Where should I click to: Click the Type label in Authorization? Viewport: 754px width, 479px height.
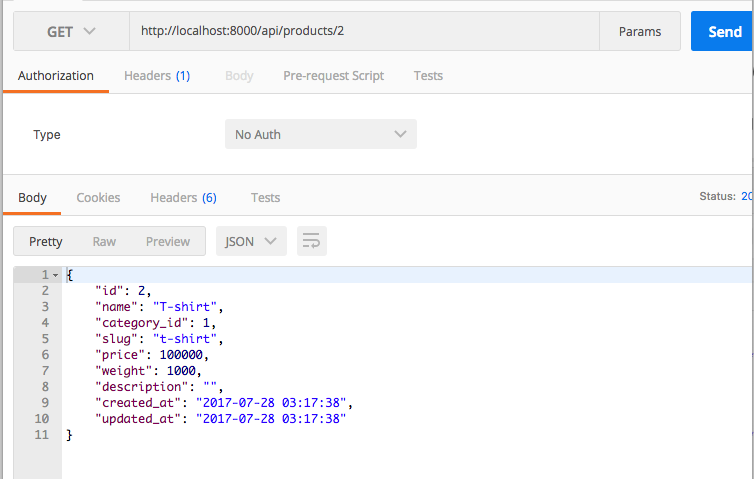click(x=47, y=135)
